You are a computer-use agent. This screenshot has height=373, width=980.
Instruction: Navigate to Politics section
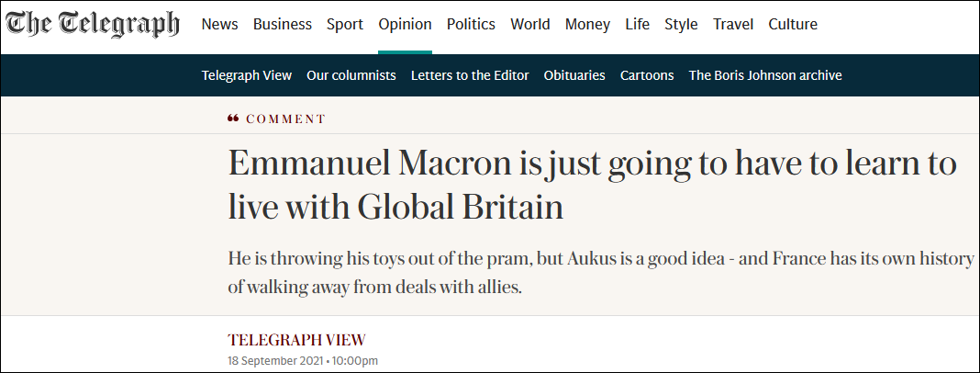point(471,25)
